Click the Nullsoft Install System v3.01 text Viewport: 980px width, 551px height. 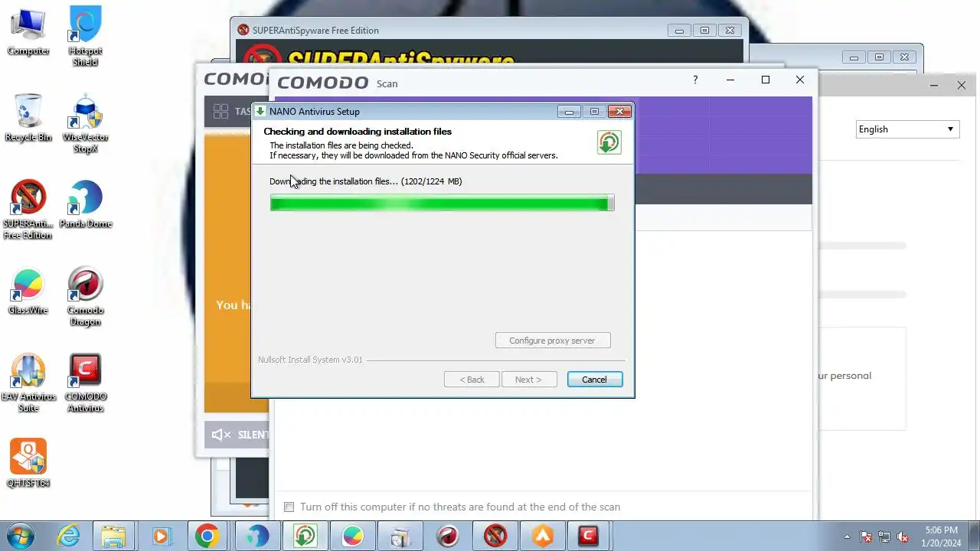310,360
